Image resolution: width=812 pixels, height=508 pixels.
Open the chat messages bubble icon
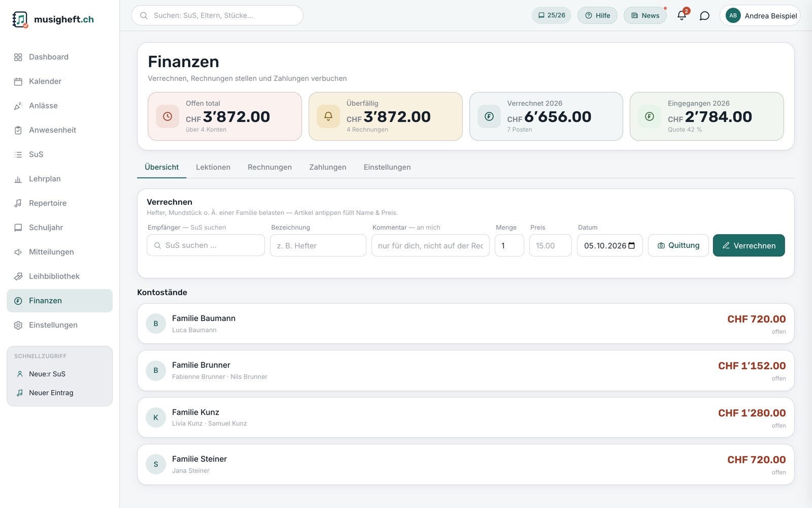(704, 16)
